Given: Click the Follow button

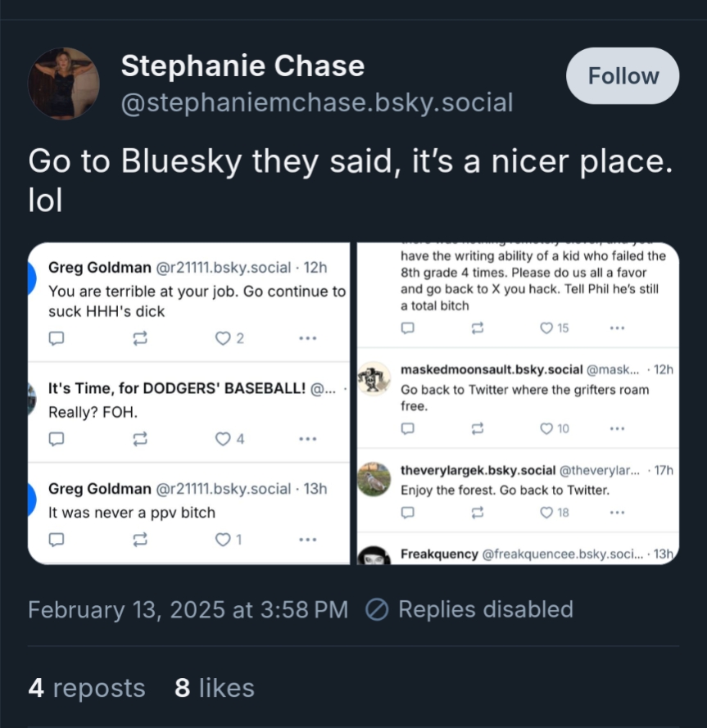Looking at the screenshot, I should click(623, 76).
